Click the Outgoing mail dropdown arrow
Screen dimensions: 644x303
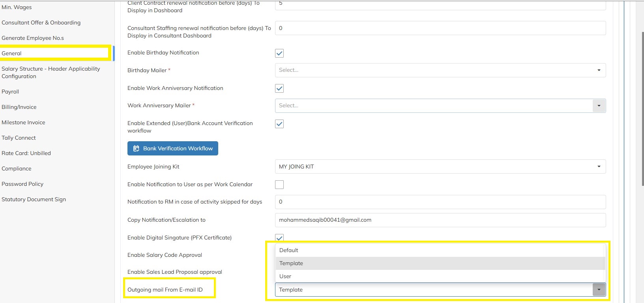coord(599,290)
